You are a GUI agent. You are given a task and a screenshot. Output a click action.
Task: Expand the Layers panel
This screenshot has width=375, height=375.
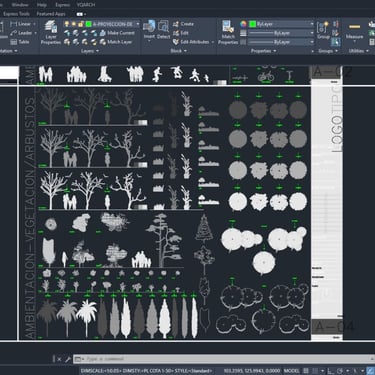point(90,51)
